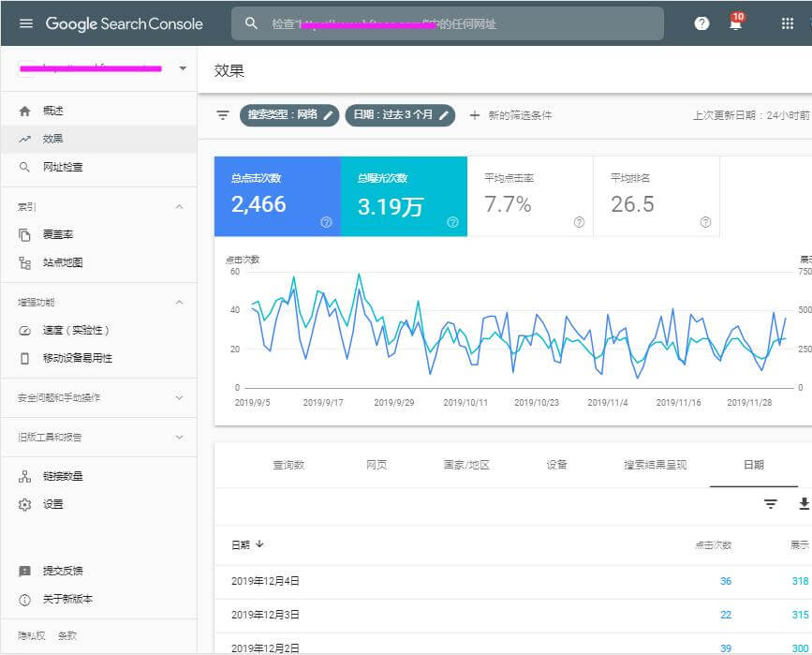Open the notifications bell with 10 alerts
Screen dimensions: 812x655
tap(736, 22)
